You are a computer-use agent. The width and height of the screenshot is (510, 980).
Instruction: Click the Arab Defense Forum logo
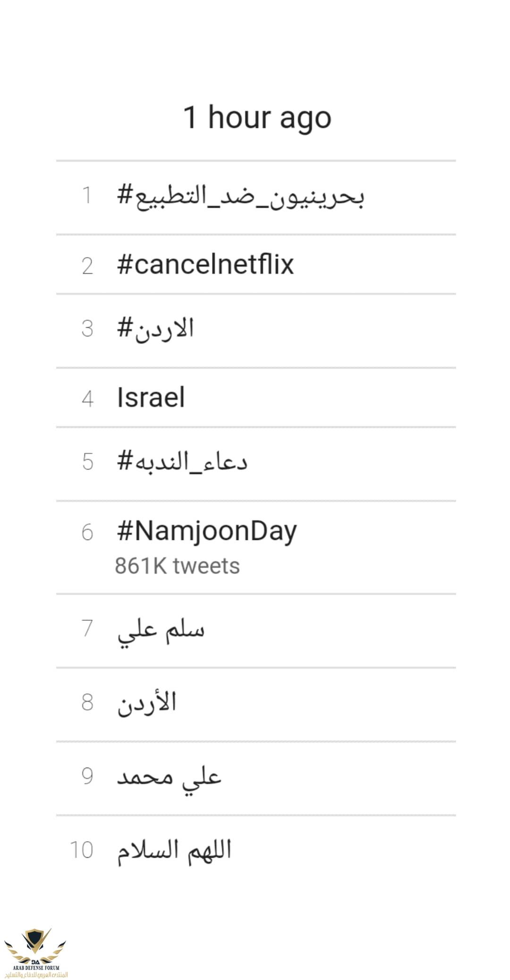click(x=35, y=953)
